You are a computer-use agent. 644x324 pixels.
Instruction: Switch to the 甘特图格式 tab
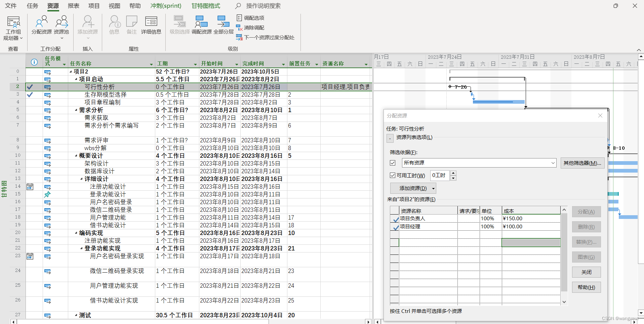coord(206,6)
